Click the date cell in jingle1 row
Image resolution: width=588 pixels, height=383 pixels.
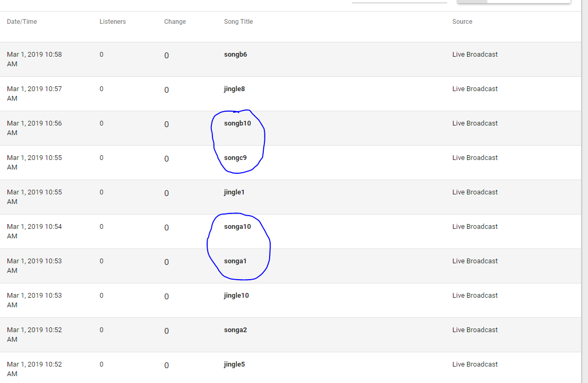point(34,197)
